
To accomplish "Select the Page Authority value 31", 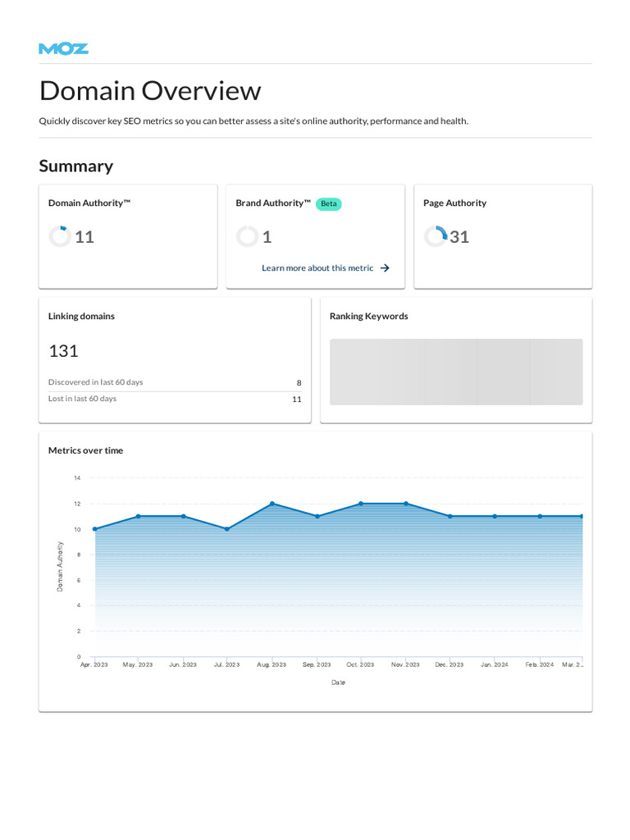I will [459, 237].
